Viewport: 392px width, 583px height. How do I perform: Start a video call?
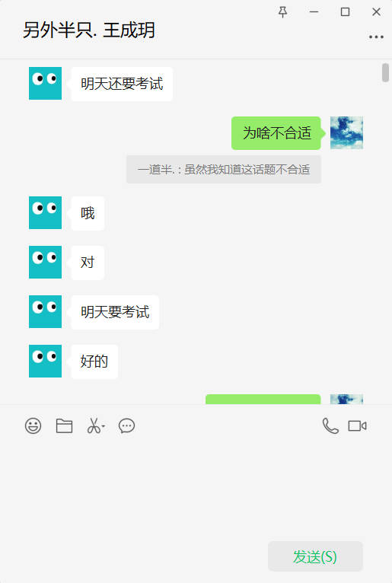click(x=358, y=426)
